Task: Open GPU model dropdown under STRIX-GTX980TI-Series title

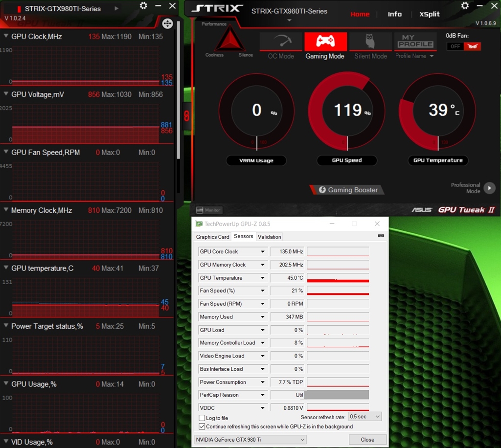Action: click(x=289, y=20)
